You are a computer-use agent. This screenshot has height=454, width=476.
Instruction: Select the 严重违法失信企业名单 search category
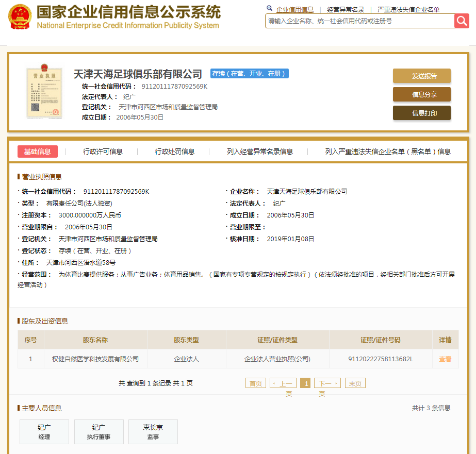point(408,10)
